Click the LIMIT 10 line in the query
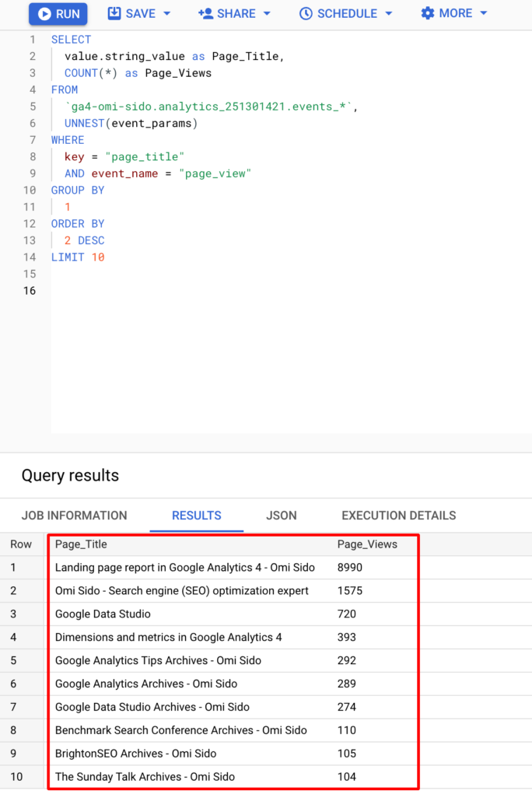Viewport: 532px width, 801px height. 78,257
